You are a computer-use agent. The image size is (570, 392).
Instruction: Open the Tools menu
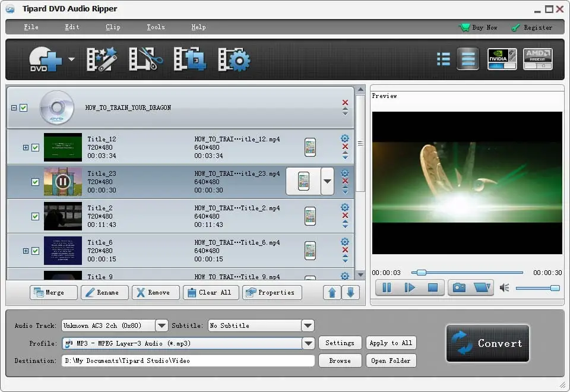pos(156,27)
